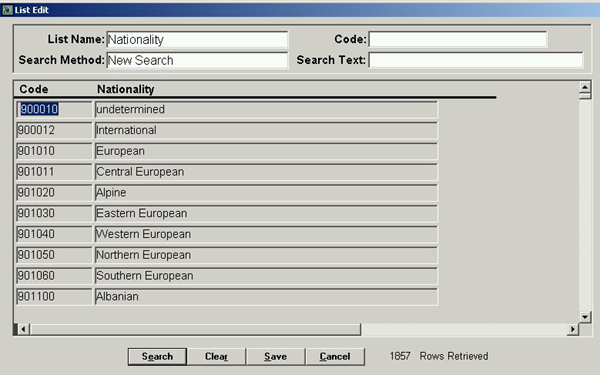Click the 'European' nationality cell for code 901010
Viewport: 600px width, 375px height.
[x=266, y=151]
